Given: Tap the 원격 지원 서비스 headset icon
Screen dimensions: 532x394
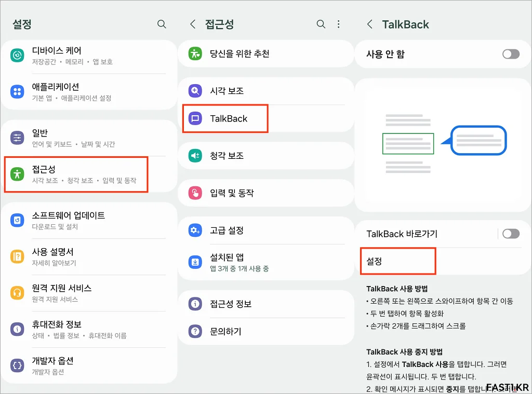Looking at the screenshot, I should click(x=17, y=293).
